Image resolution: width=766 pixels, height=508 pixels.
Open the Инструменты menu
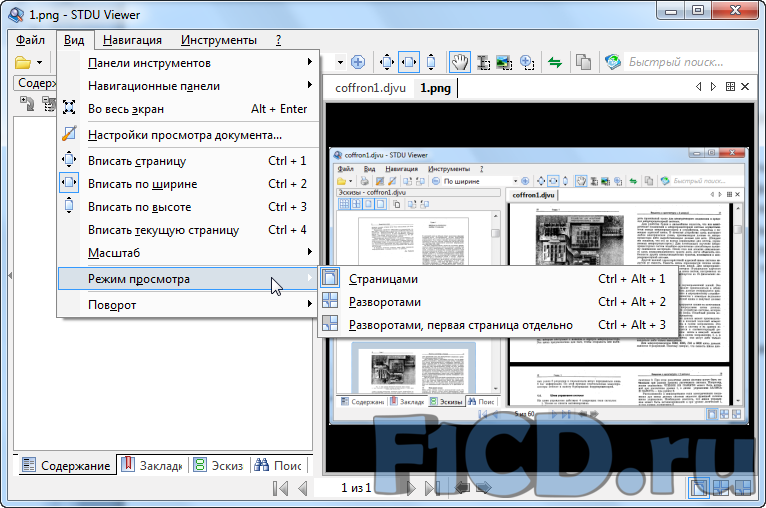click(218, 40)
